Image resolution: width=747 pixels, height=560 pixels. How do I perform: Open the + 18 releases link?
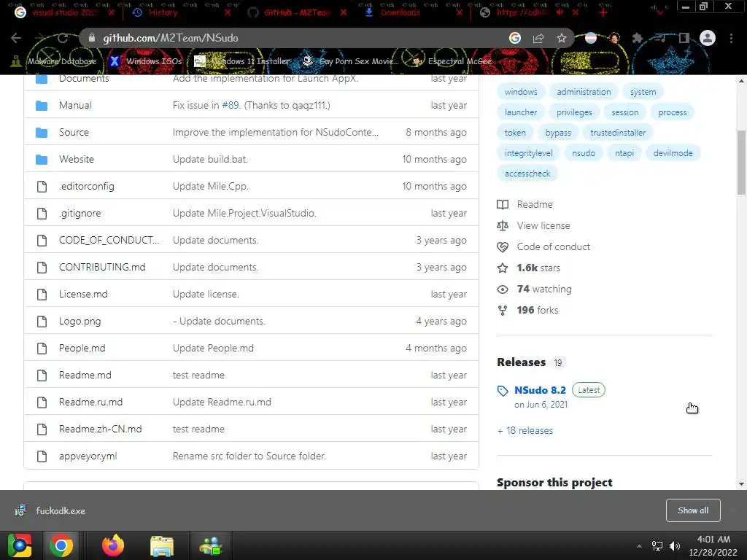tap(525, 430)
